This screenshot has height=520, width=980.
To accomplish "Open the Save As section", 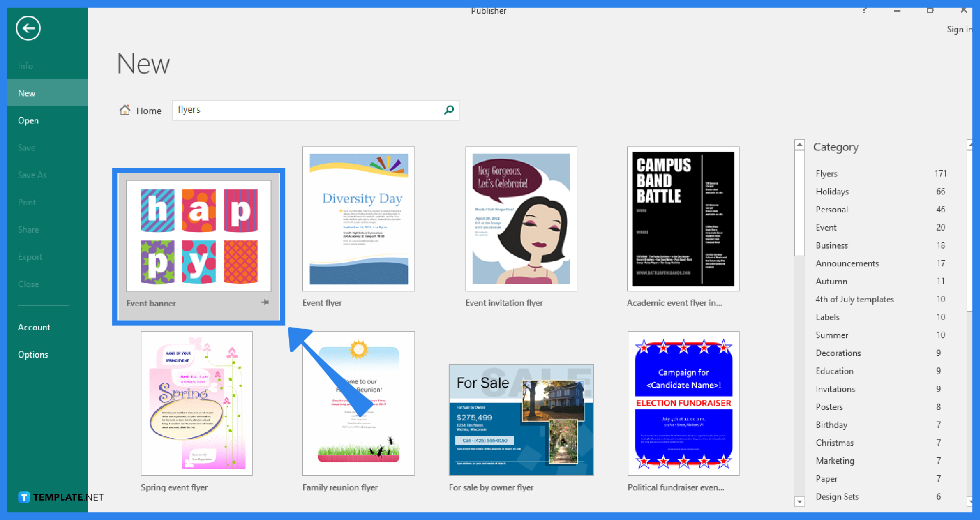I will pyautogui.click(x=32, y=175).
